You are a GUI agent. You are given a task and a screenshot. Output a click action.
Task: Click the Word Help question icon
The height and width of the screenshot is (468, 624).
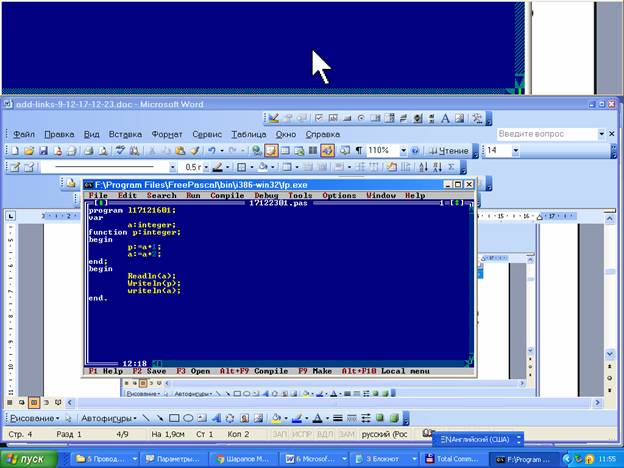[x=415, y=150]
